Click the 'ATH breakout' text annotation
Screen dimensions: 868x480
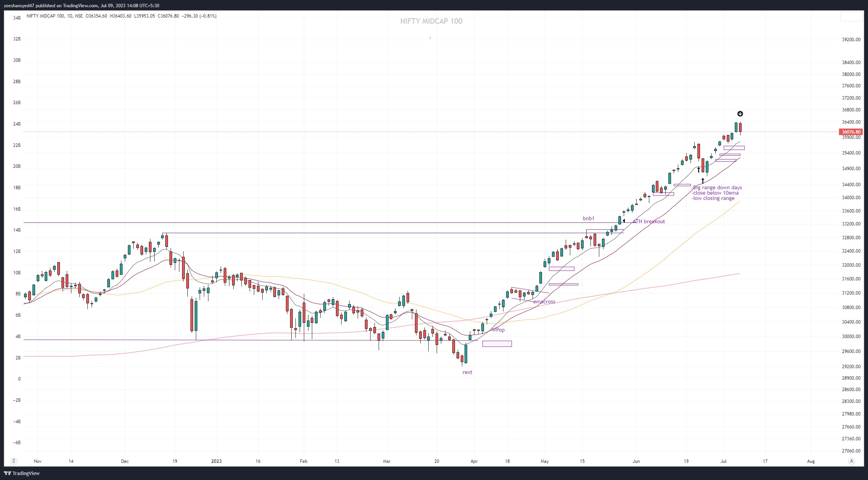pyautogui.click(x=649, y=221)
